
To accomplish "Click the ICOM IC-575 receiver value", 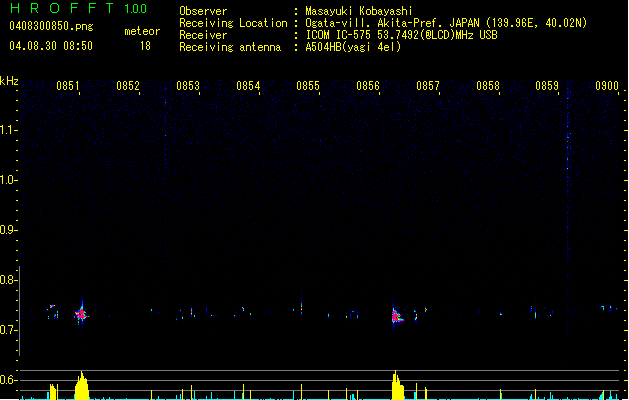I will tap(401, 35).
